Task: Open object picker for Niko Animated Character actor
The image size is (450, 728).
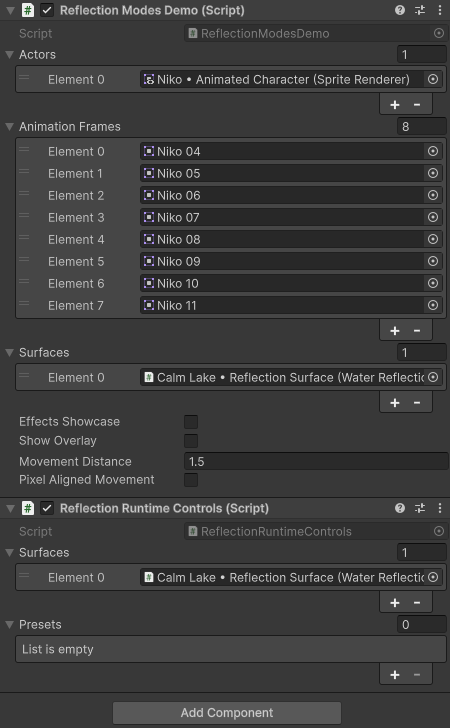Action: pyautogui.click(x=433, y=79)
